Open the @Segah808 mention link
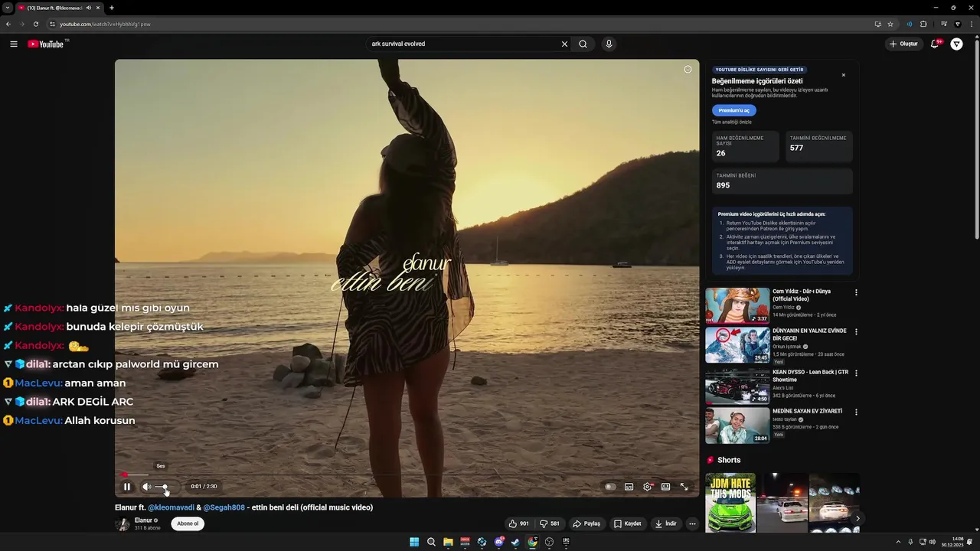 224,507
